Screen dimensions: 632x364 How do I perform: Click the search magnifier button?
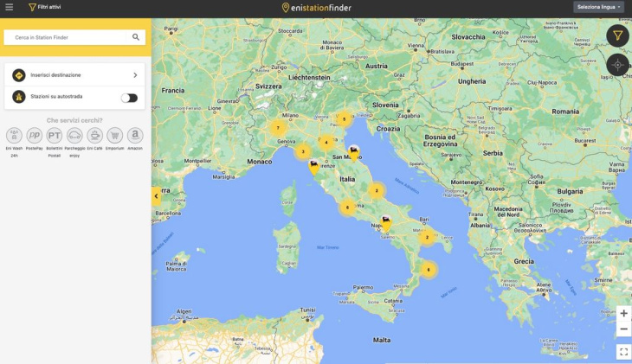pos(136,37)
